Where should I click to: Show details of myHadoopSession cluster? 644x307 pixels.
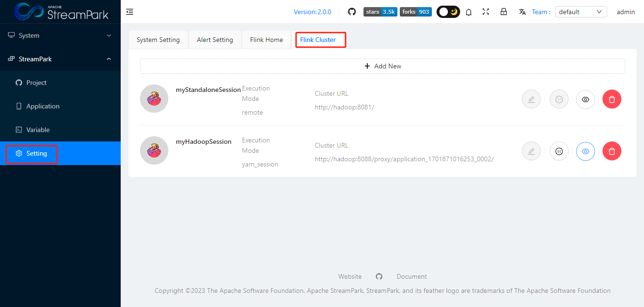[x=585, y=151]
